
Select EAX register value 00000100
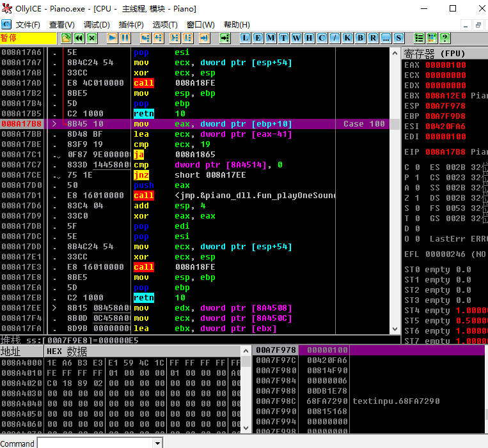click(x=446, y=65)
